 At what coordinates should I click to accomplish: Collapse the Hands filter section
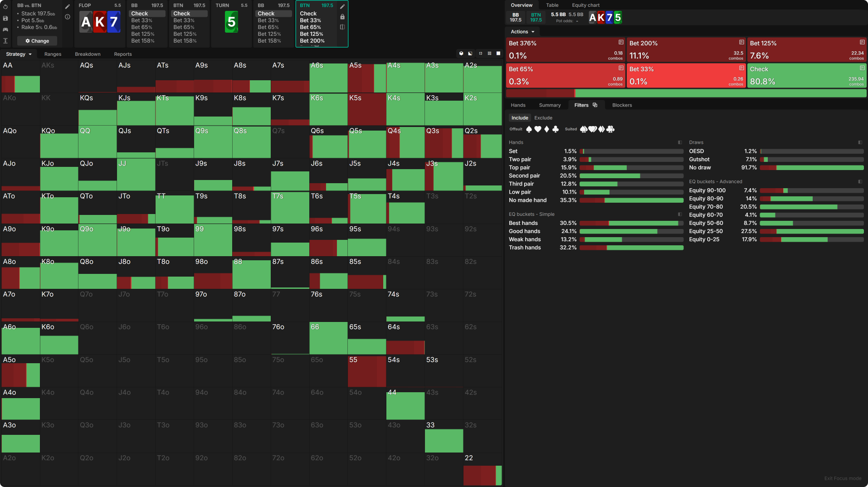(680, 142)
